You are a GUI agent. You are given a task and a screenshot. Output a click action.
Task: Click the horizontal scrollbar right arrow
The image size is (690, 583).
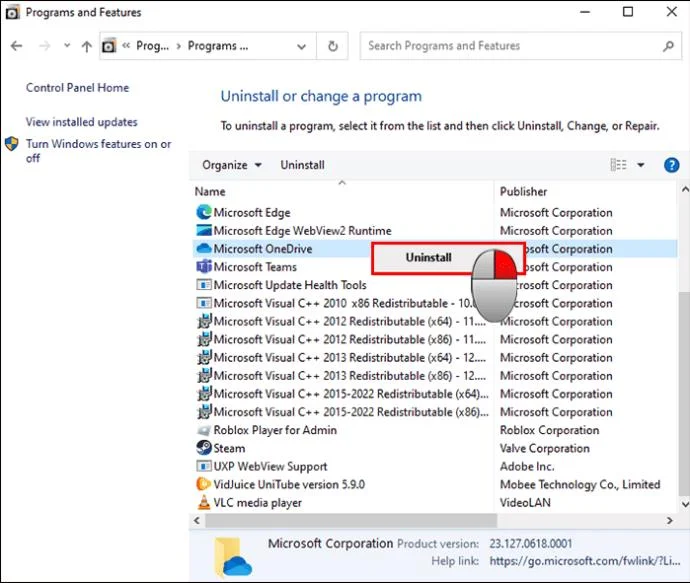click(x=669, y=521)
